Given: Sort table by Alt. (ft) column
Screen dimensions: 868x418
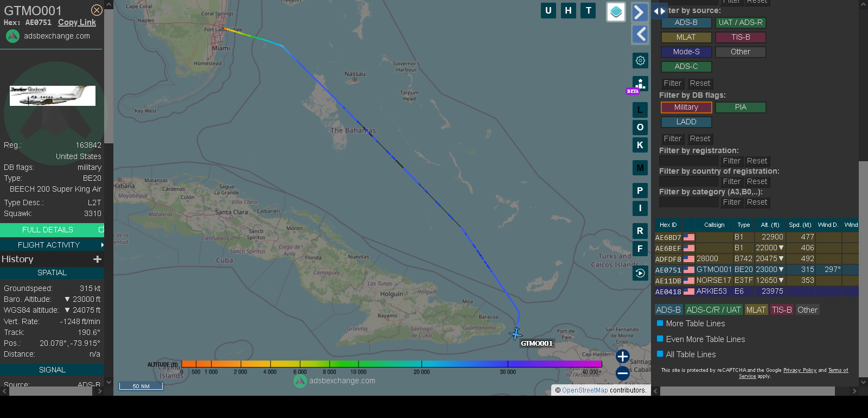Looking at the screenshot, I should [x=770, y=225].
